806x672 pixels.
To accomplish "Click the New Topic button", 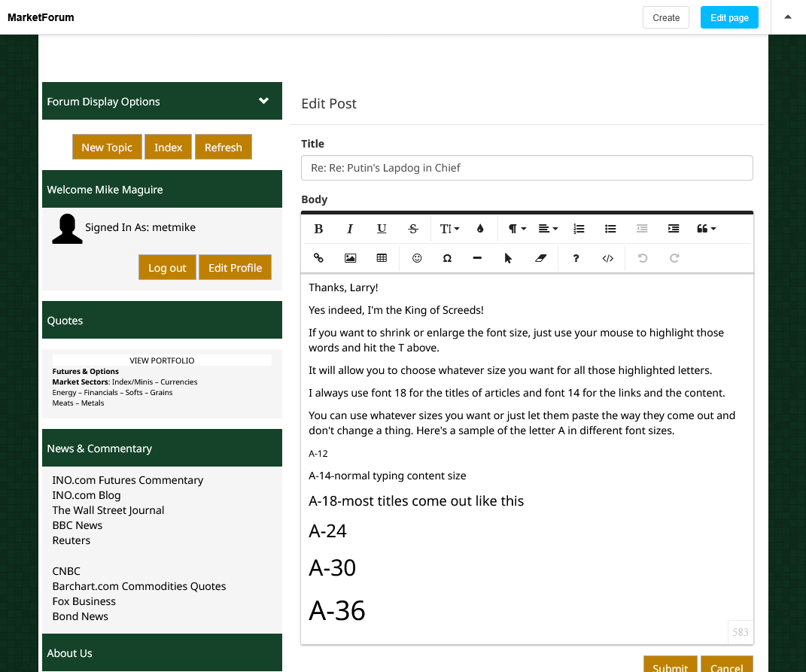I will pos(107,147).
